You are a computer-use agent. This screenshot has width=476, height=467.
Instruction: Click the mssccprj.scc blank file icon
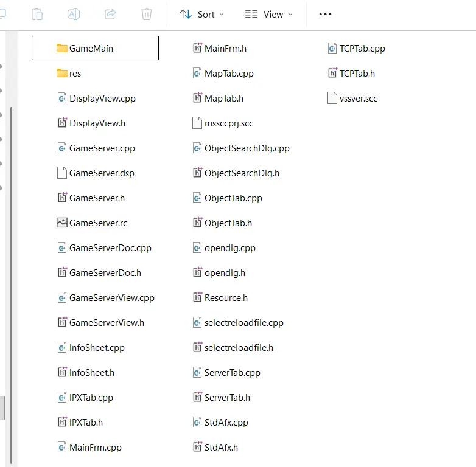click(x=197, y=123)
